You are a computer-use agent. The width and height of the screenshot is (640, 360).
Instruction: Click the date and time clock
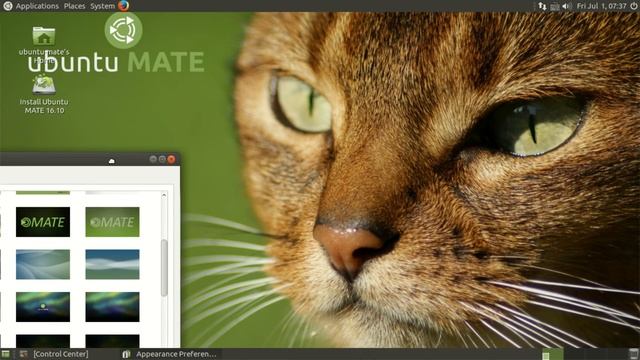(x=602, y=6)
